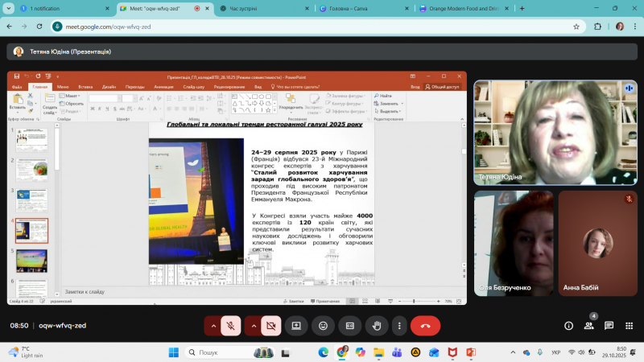Toggle closed captions on
Screen dimensions: 644x362
[x=349, y=325]
